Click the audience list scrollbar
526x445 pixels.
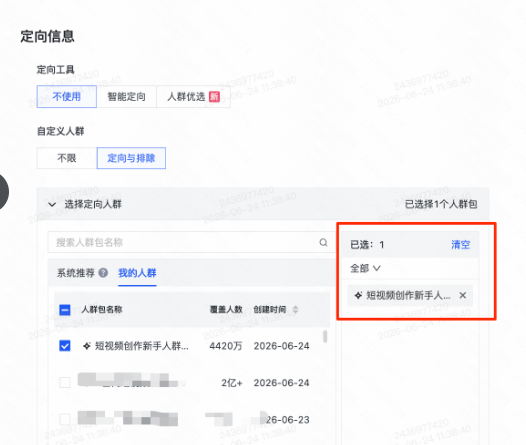pos(325,336)
